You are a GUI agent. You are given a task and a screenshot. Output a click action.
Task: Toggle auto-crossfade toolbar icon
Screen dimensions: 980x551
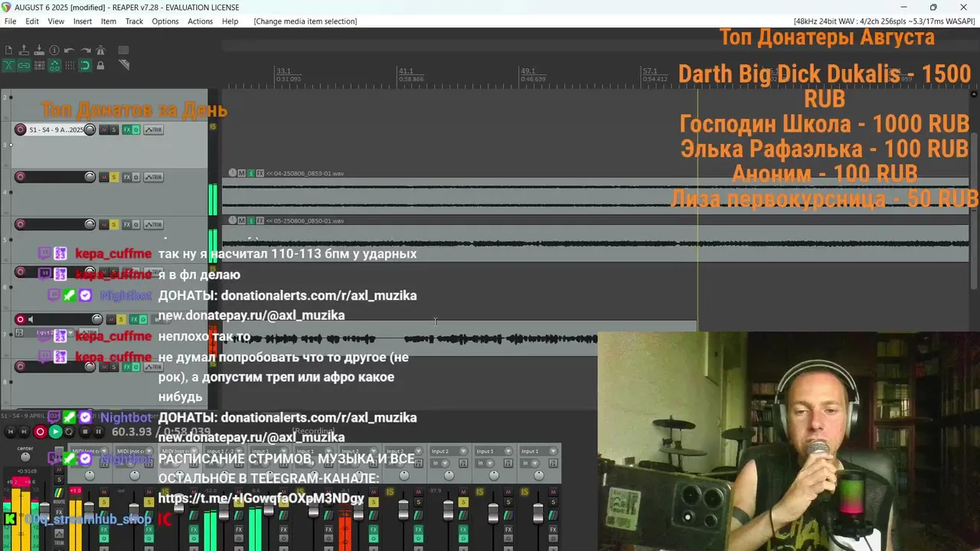pos(8,65)
